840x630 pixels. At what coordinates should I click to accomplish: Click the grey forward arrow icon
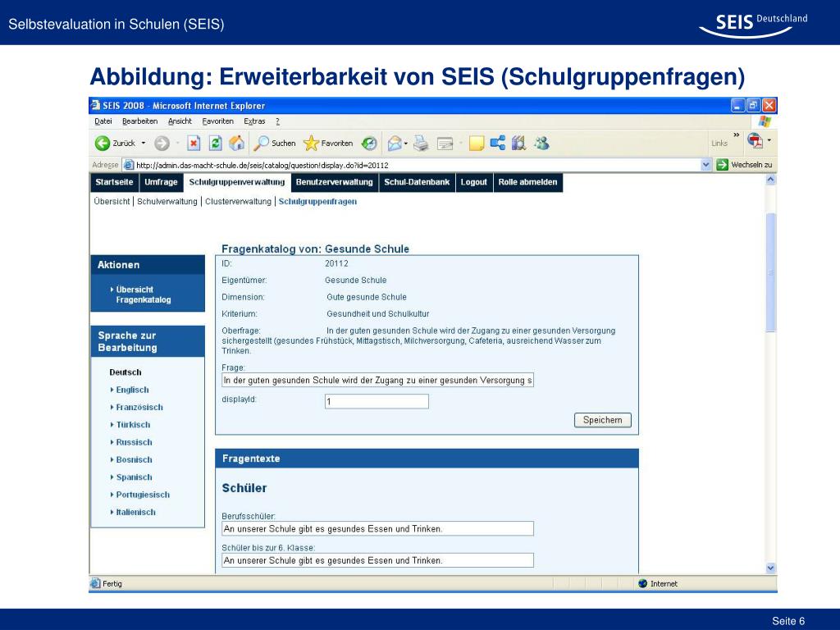162,143
